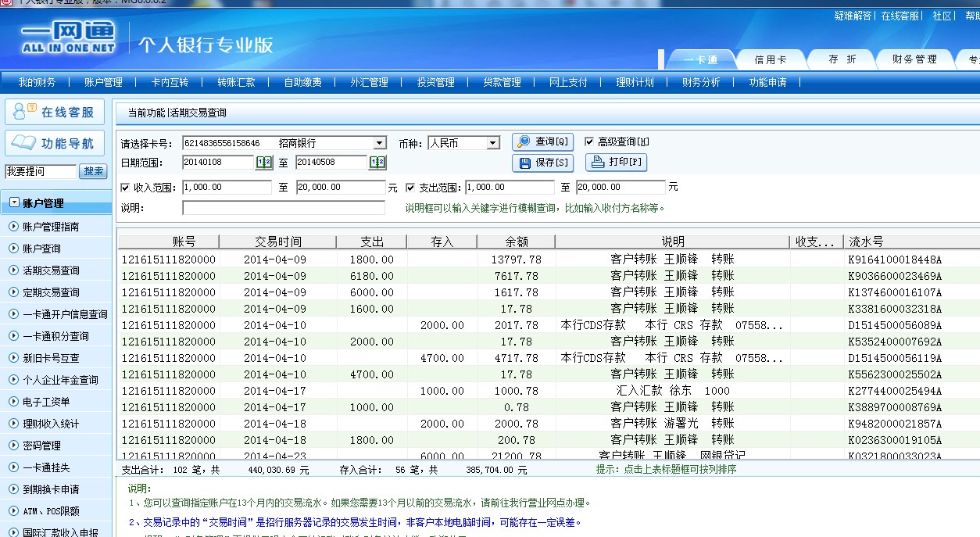Image resolution: width=980 pixels, height=537 pixels.
Task: Uncheck the 支出范围 checkbox
Action: click(x=411, y=188)
